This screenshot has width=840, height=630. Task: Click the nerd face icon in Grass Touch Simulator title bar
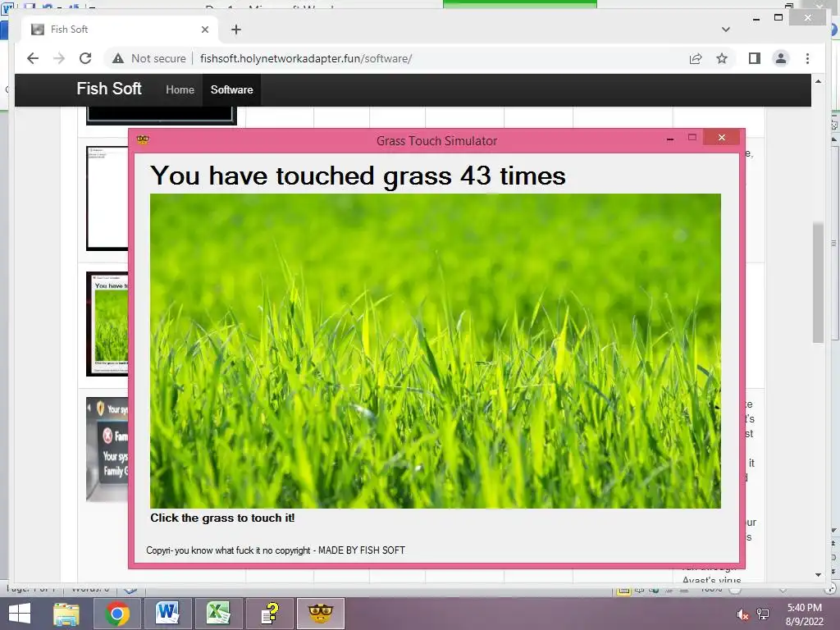tap(143, 140)
